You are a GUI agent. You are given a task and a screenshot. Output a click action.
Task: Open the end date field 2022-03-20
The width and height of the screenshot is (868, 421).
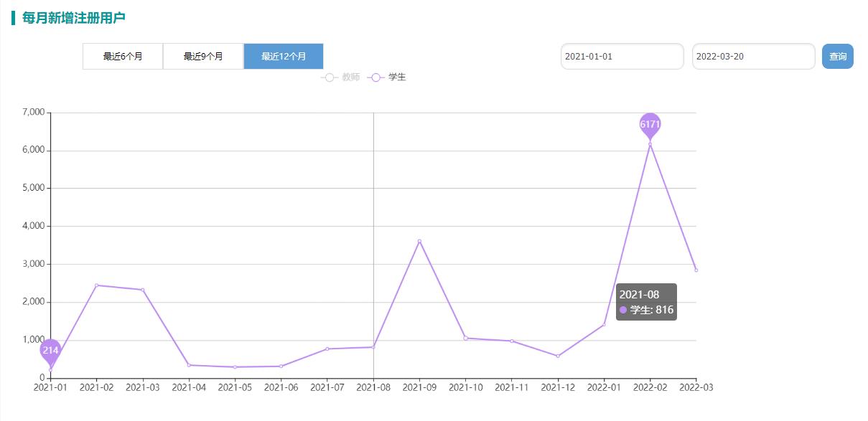pyautogui.click(x=753, y=57)
